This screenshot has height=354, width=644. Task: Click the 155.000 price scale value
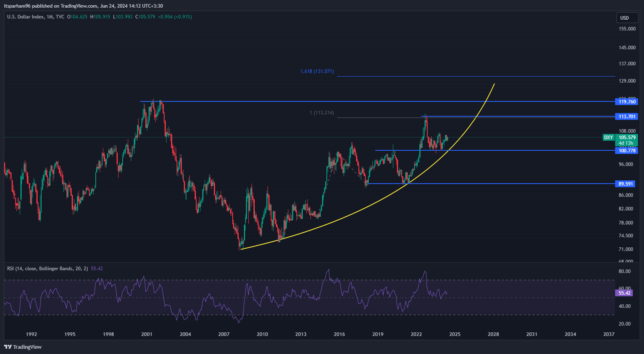click(x=627, y=29)
